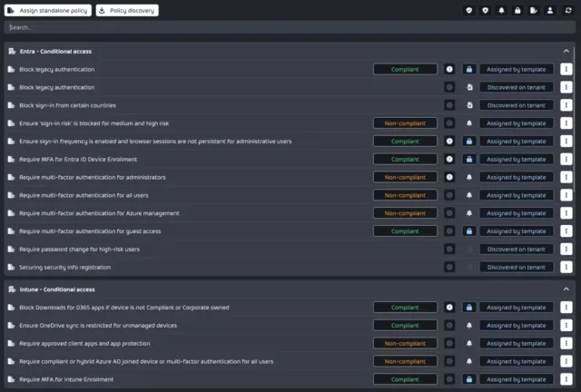Click the lock icon on compliant Block legacy authentication row
This screenshot has height=392, width=581.
[469, 69]
